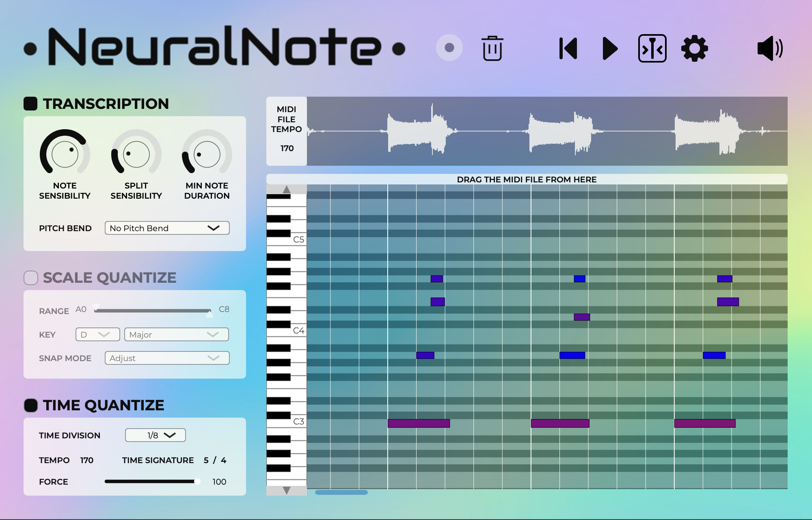812x520 pixels.
Task: Open the settings gear menu
Action: (694, 48)
